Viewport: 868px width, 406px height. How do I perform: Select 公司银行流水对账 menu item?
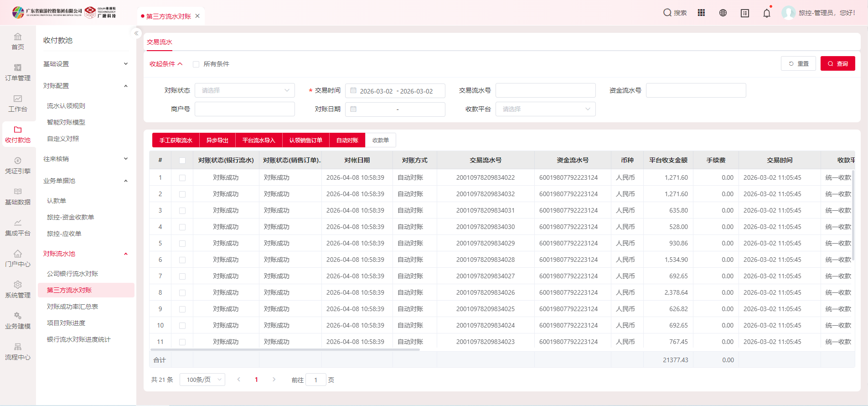[x=72, y=274]
